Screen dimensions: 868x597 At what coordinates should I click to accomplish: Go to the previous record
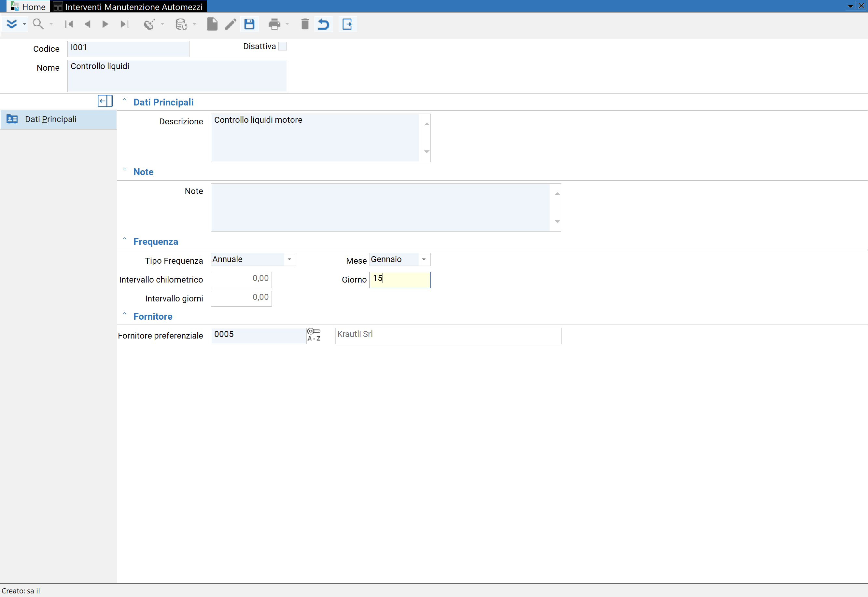(x=88, y=24)
